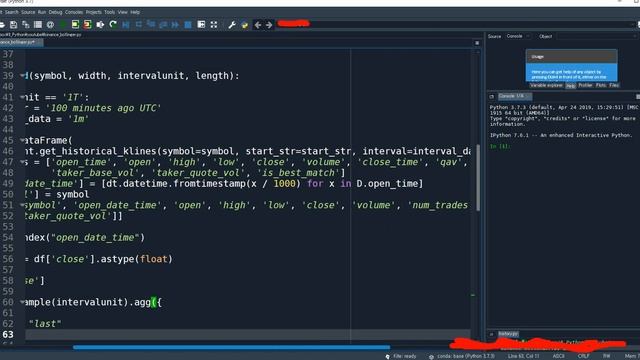Run selection or current line icon
Image resolution: width=640 pixels, height=360 pixels.
coord(100,25)
